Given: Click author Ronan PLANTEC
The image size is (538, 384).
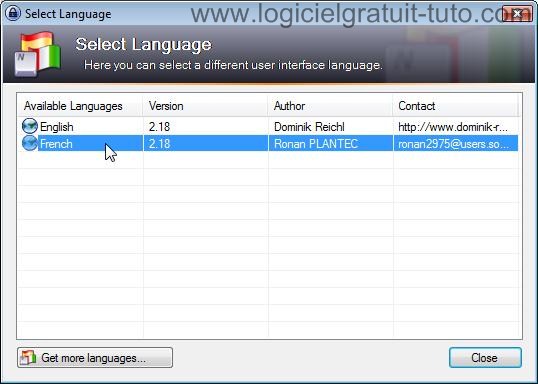Looking at the screenshot, I should [316, 143].
